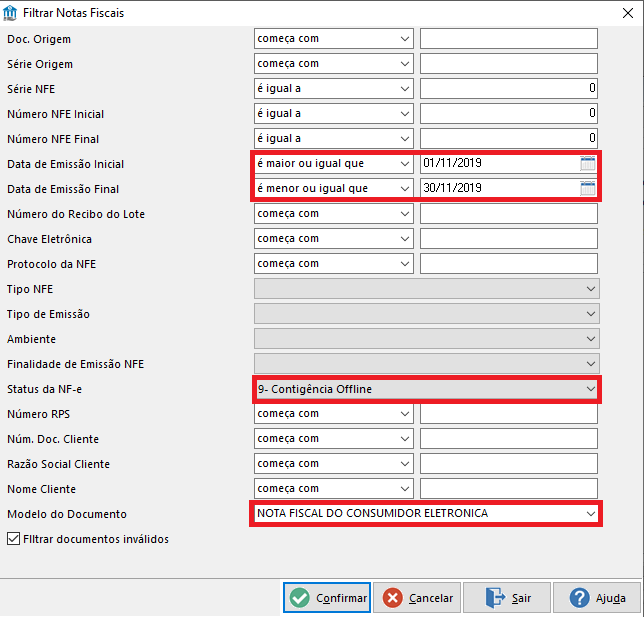644x617 pixels.
Task: Expand the Ambiente dropdown
Action: coord(427,339)
